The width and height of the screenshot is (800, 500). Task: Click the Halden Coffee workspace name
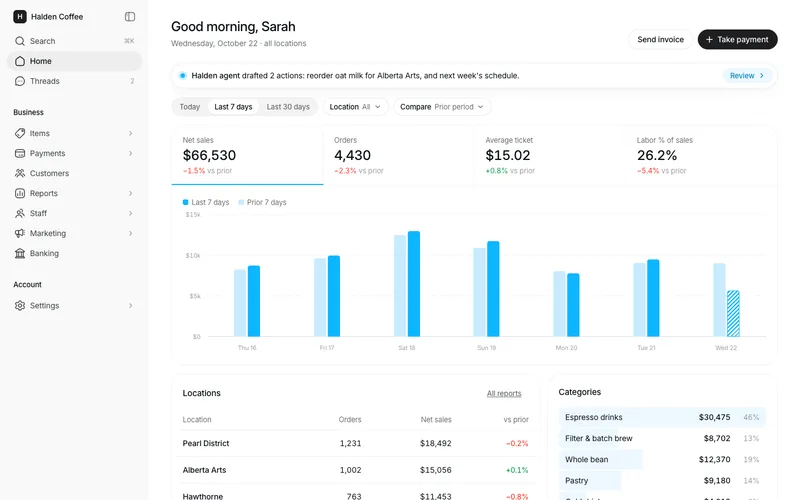point(57,17)
